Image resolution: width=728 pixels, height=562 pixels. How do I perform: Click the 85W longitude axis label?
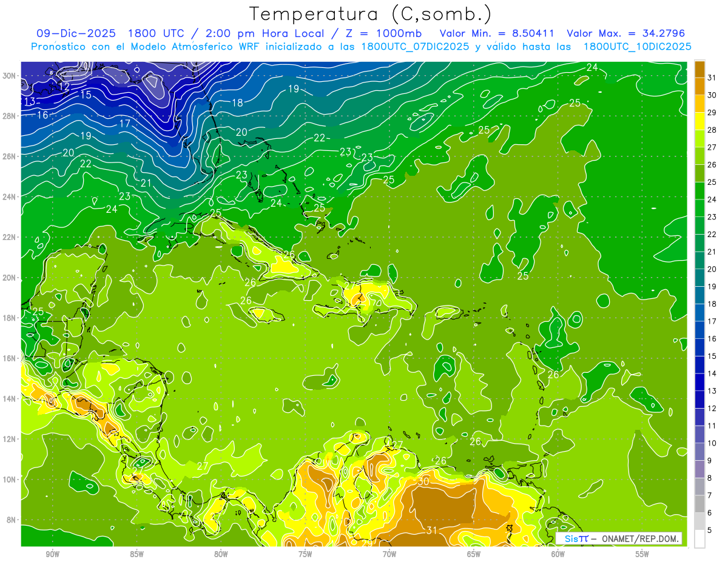click(x=136, y=554)
